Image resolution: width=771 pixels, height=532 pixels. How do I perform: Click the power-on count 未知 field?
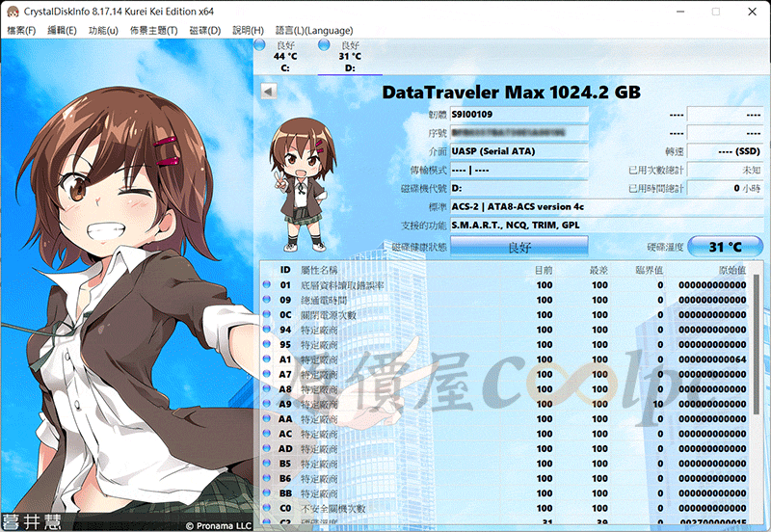pos(725,171)
